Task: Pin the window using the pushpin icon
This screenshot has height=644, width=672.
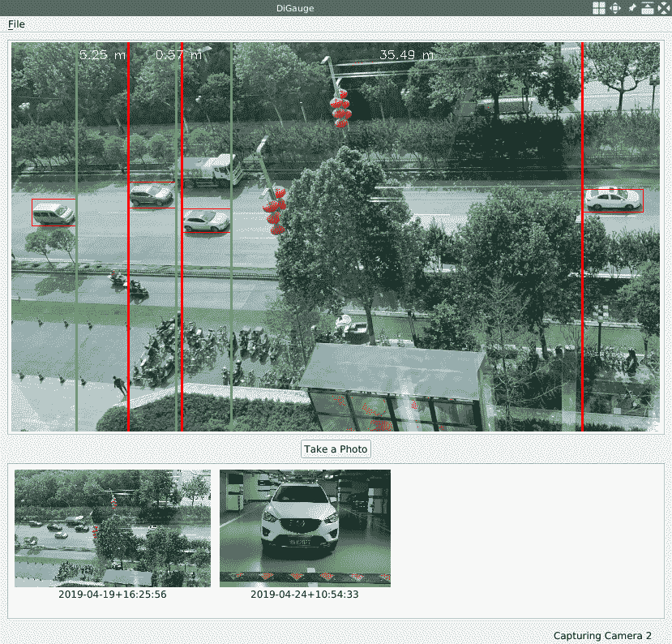Action: pos(632,8)
